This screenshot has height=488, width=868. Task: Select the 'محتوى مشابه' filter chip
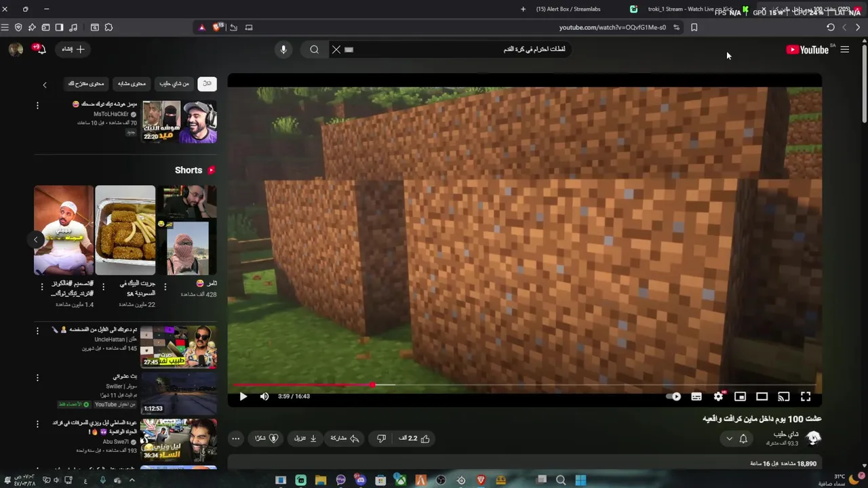(132, 83)
